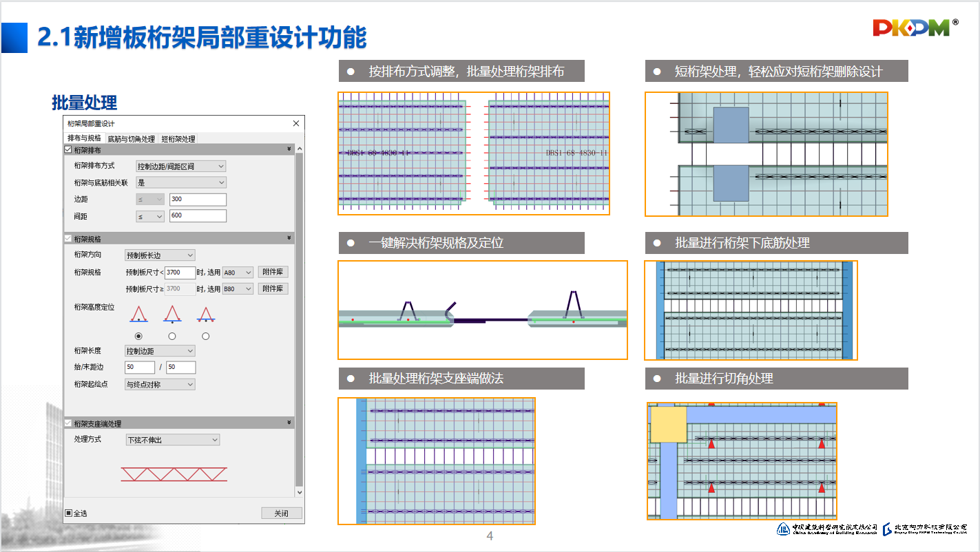
Task: Click the image under 批量进行桁架下底筋处理
Action: tap(751, 310)
